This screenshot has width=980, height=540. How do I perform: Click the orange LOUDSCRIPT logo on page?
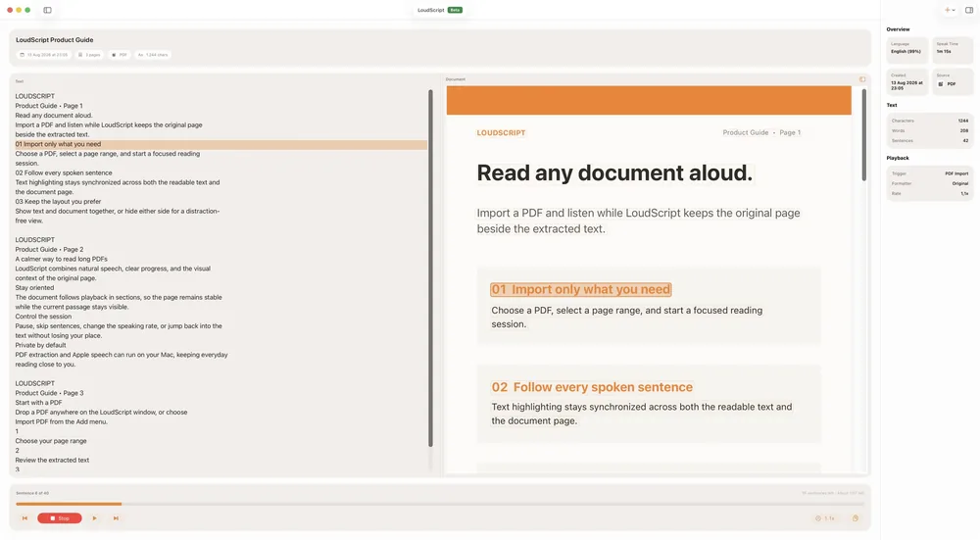501,133
